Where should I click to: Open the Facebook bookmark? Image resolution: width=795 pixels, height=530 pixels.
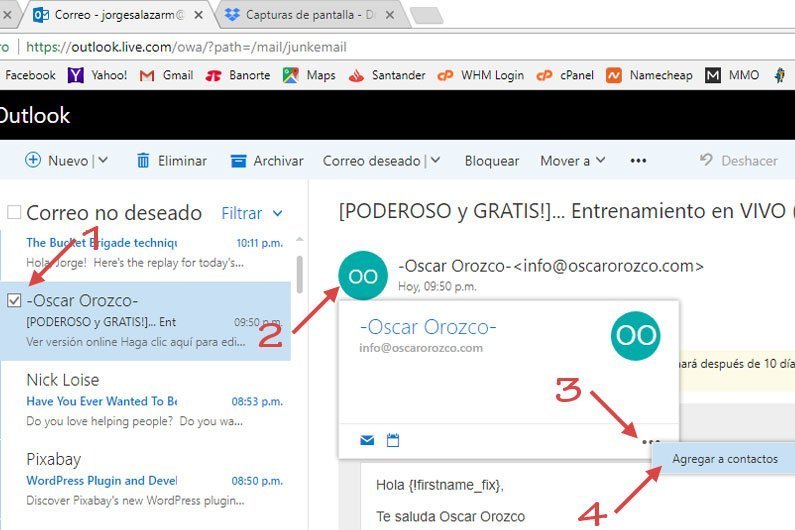[x=30, y=75]
